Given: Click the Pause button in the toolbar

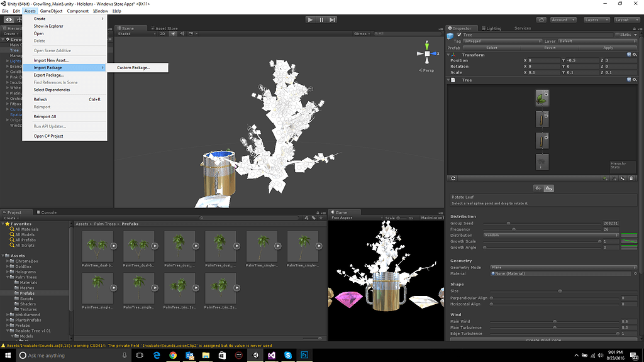Looking at the screenshot, I should tap(321, 20).
